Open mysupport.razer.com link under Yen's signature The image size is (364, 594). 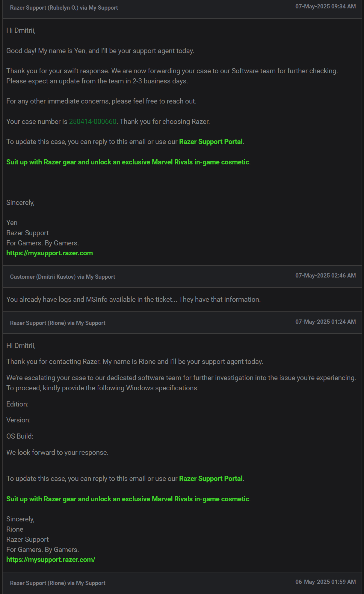pos(49,253)
